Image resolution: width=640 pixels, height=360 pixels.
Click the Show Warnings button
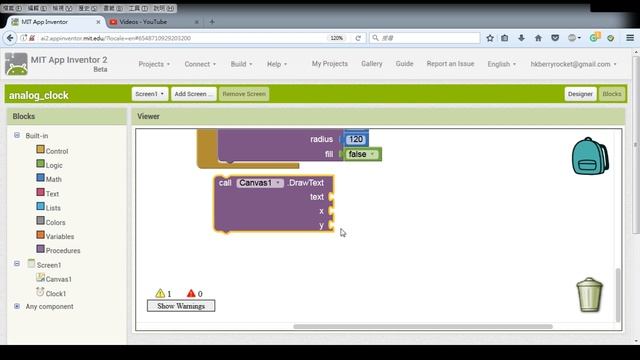pyautogui.click(x=181, y=306)
